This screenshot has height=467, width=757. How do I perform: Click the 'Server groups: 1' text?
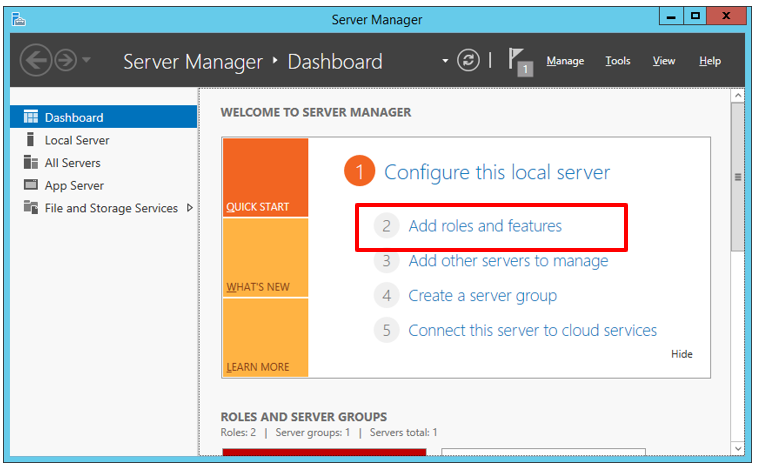pyautogui.click(x=313, y=432)
